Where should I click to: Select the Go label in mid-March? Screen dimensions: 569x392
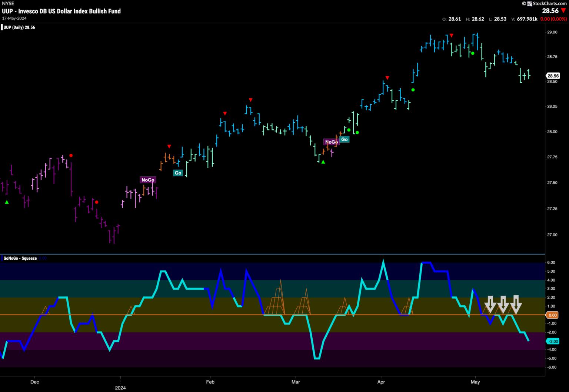pyautogui.click(x=345, y=140)
